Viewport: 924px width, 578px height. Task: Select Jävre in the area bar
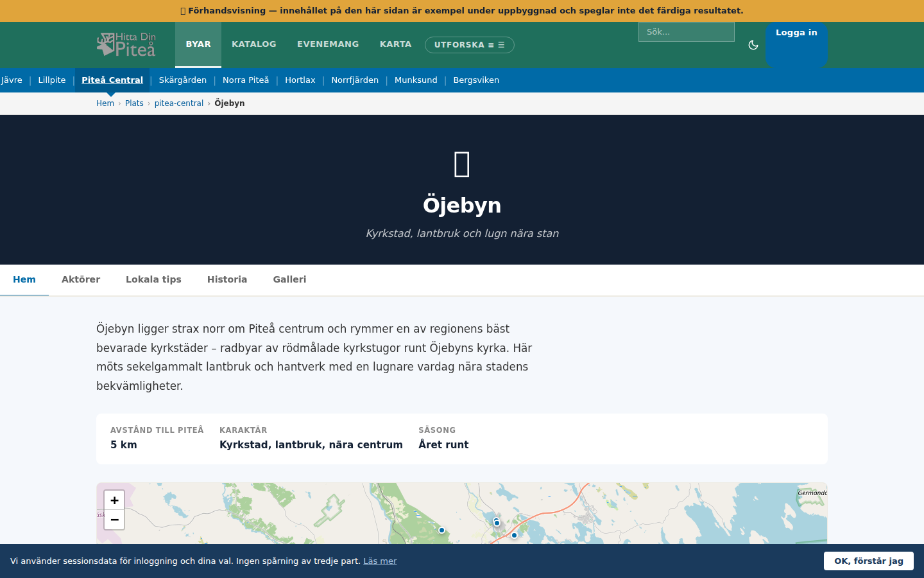coord(12,80)
